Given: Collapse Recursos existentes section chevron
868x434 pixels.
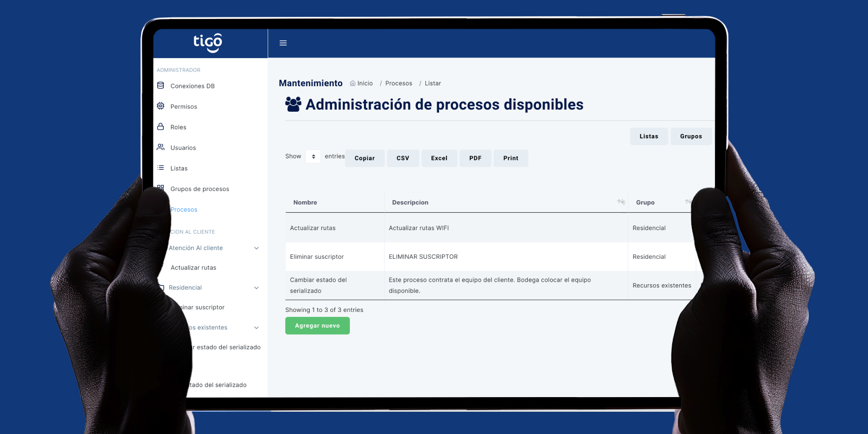Looking at the screenshot, I should [257, 328].
